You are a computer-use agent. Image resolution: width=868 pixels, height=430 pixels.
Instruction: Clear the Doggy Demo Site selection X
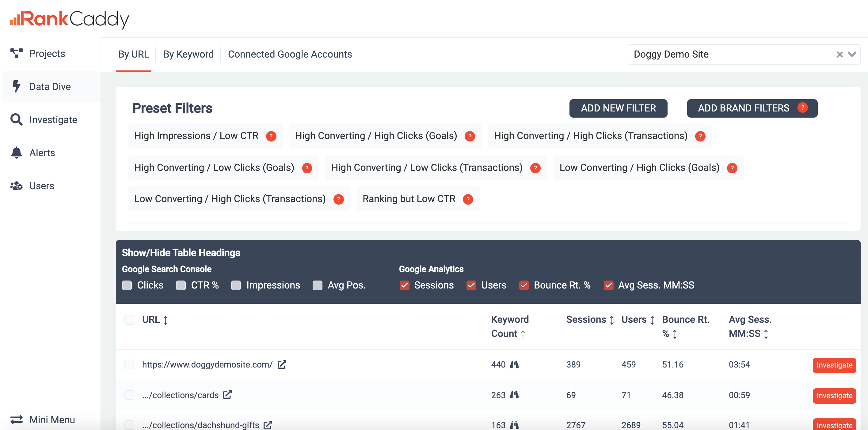(x=839, y=55)
